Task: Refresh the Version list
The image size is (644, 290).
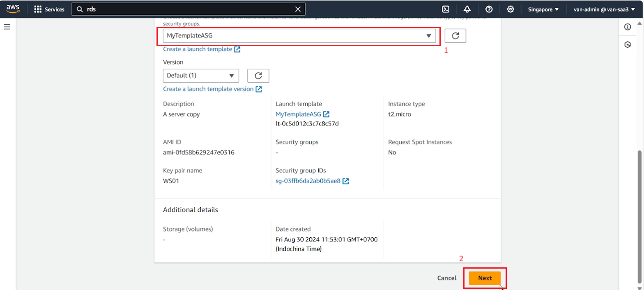Action: (x=258, y=76)
